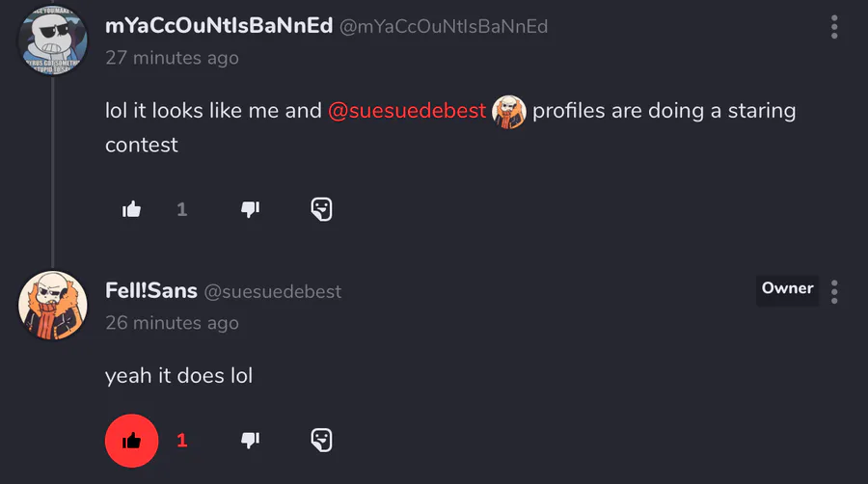Viewport: 868px width, 484px height.
Task: Click the red like count on Fell!Sans's reply
Action: pos(181,441)
